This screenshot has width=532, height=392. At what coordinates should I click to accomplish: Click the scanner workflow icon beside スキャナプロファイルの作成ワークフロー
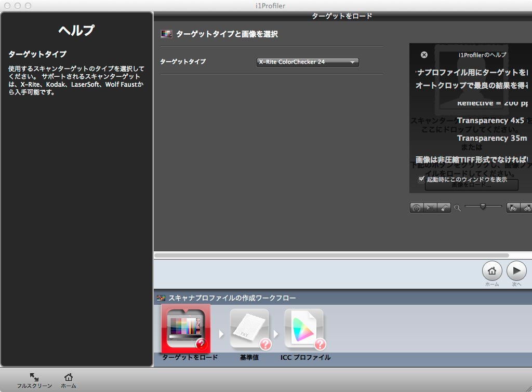[161, 298]
